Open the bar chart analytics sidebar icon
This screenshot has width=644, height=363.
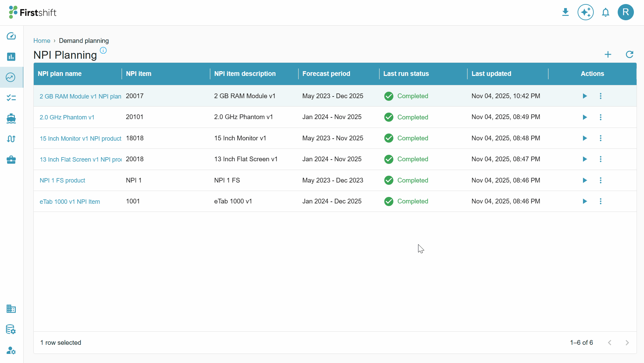click(11, 57)
